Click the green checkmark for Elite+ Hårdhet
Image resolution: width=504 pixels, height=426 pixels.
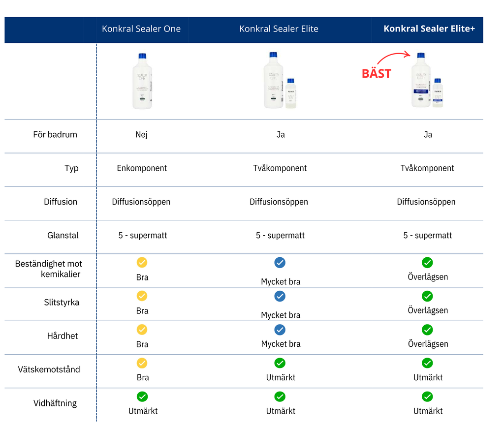click(427, 330)
